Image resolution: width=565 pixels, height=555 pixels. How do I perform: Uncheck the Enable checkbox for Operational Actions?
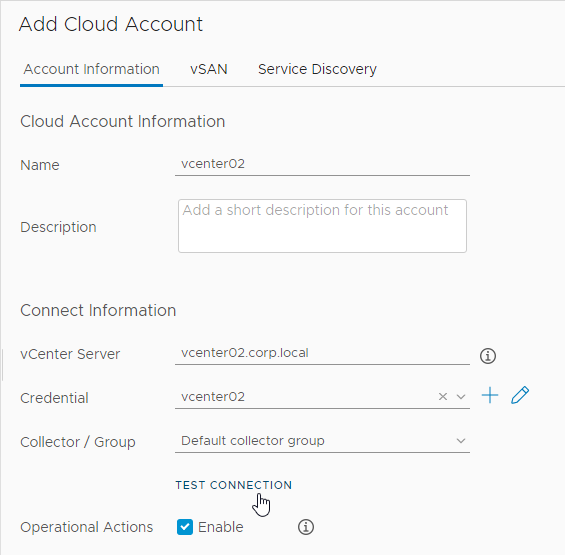(x=185, y=527)
